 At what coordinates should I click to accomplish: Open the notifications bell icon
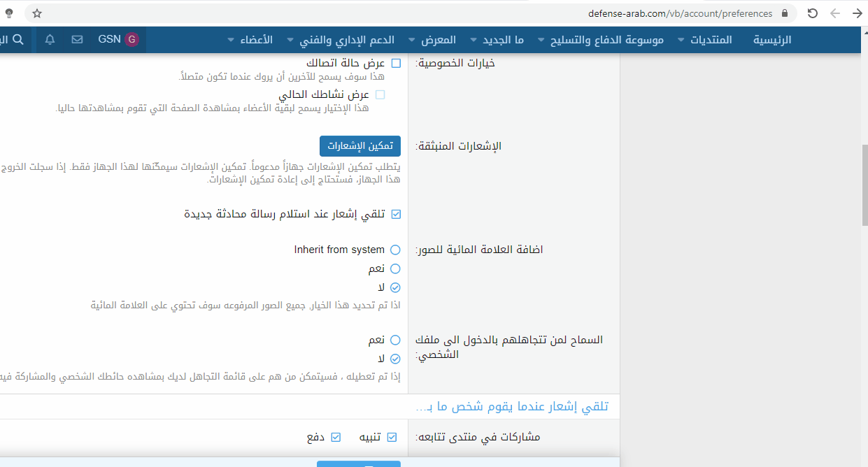[50, 40]
